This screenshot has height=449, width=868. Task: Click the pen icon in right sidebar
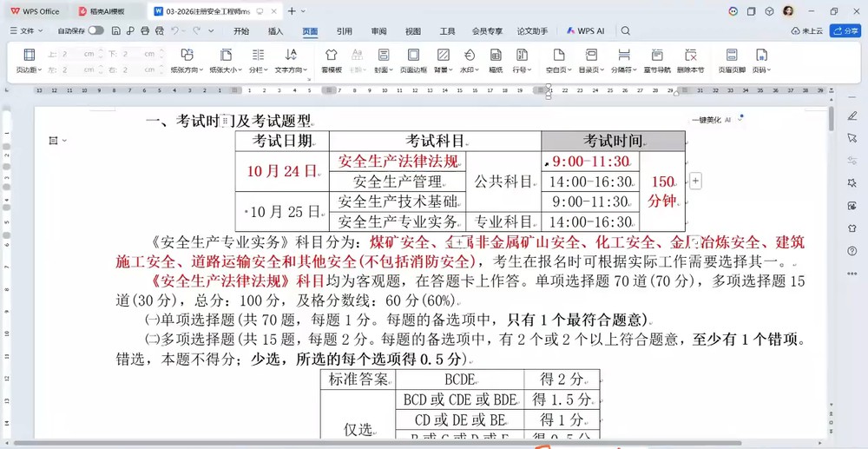[x=852, y=116]
